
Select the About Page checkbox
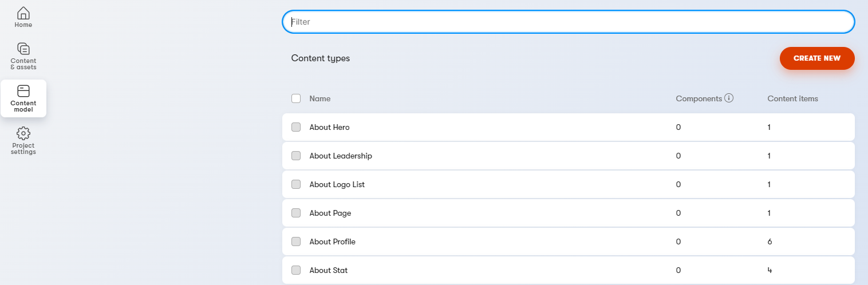(x=296, y=213)
